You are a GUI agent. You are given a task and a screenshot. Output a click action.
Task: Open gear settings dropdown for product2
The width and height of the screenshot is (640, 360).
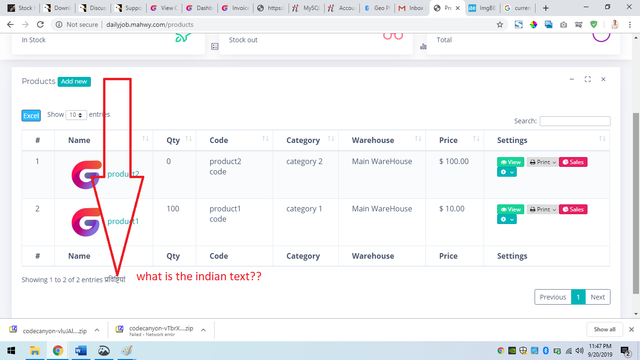click(x=507, y=172)
